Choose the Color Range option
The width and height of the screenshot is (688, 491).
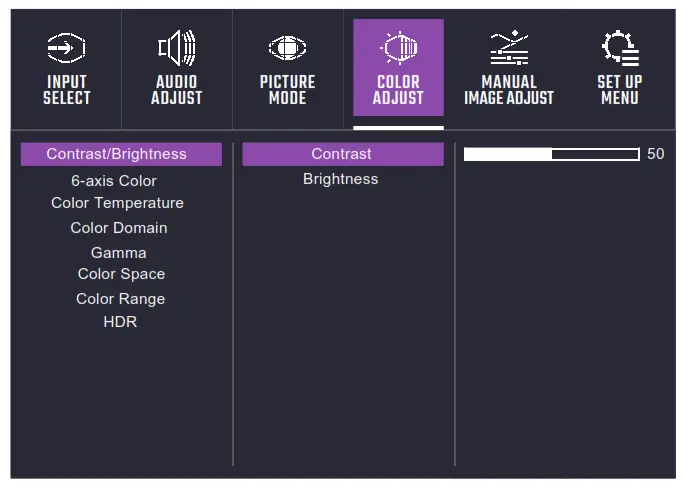click(x=121, y=299)
